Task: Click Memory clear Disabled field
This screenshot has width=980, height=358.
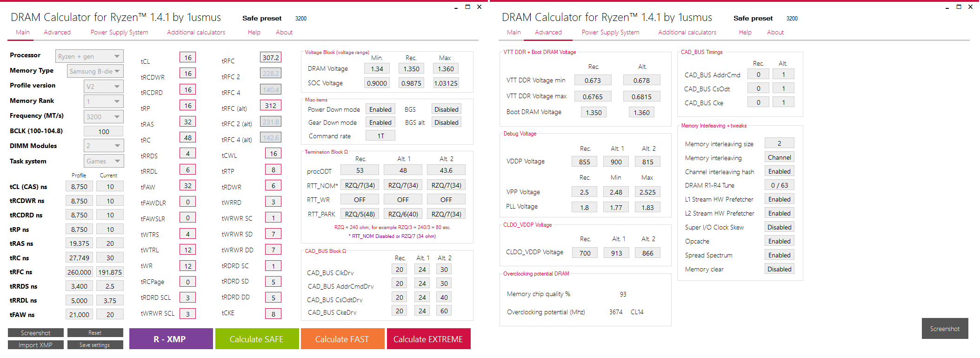Action: coord(780,269)
